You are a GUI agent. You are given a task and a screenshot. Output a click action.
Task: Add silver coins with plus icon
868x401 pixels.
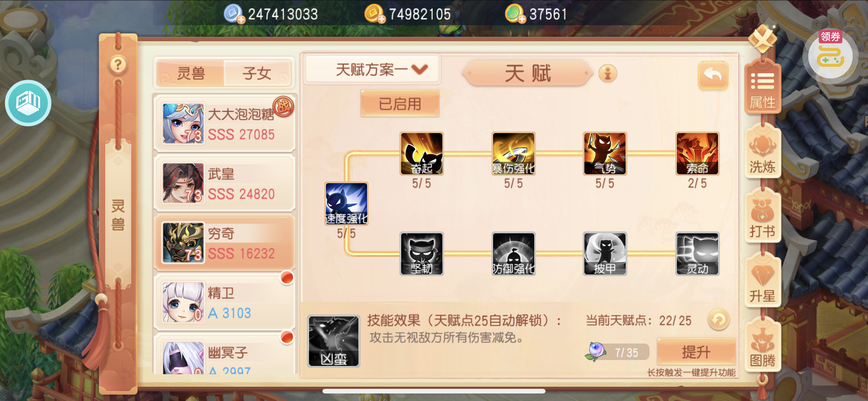pyautogui.click(x=241, y=20)
